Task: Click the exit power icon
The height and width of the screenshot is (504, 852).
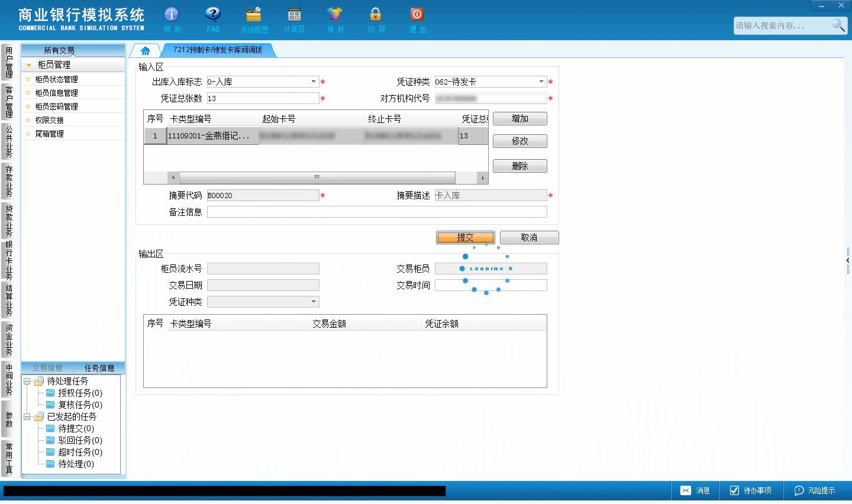Action: tap(417, 14)
